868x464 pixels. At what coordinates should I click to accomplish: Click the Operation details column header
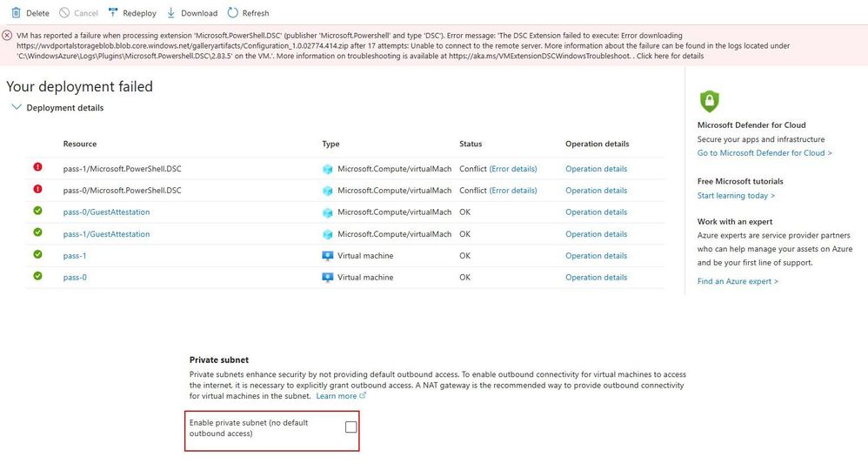597,144
